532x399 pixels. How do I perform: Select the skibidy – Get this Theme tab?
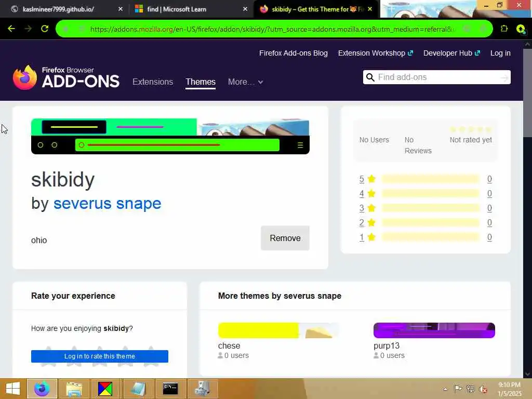[x=315, y=9]
